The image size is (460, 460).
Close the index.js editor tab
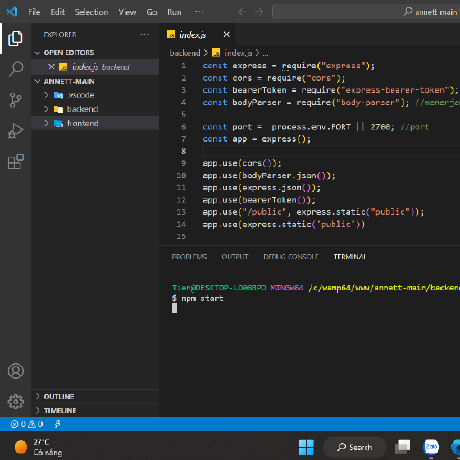[227, 34]
